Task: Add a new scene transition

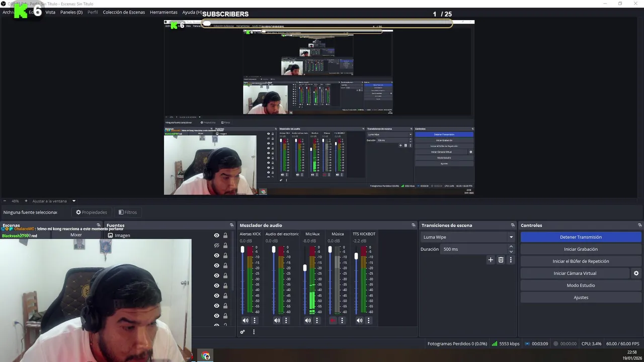Action: [x=491, y=260]
